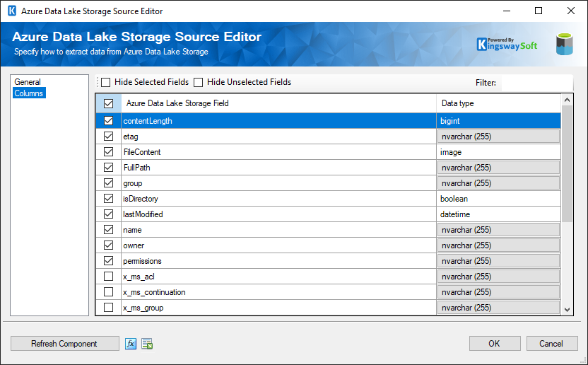Toggle Hide Selected Fields checkbox

click(106, 82)
